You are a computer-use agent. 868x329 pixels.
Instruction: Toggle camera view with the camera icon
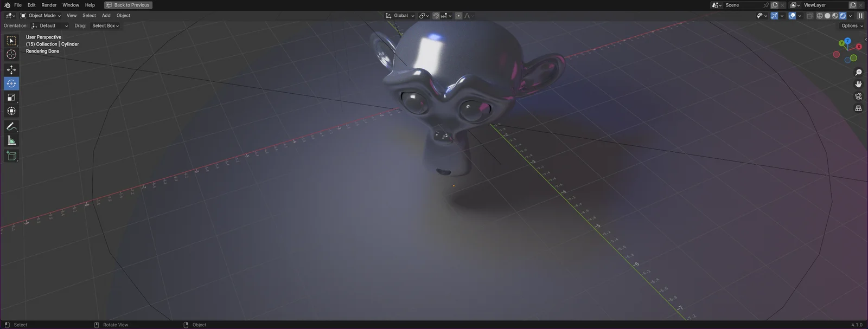[x=858, y=96]
